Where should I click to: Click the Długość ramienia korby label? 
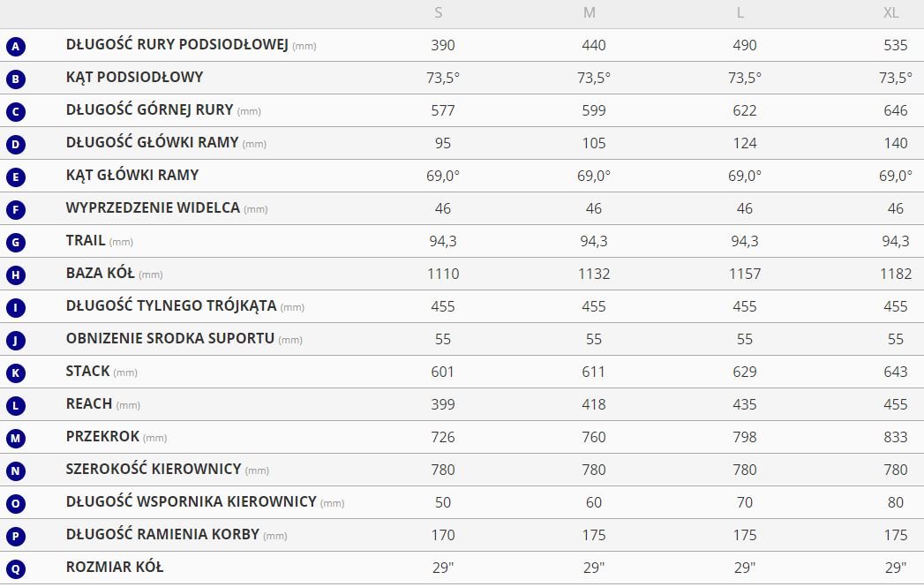tap(163, 534)
